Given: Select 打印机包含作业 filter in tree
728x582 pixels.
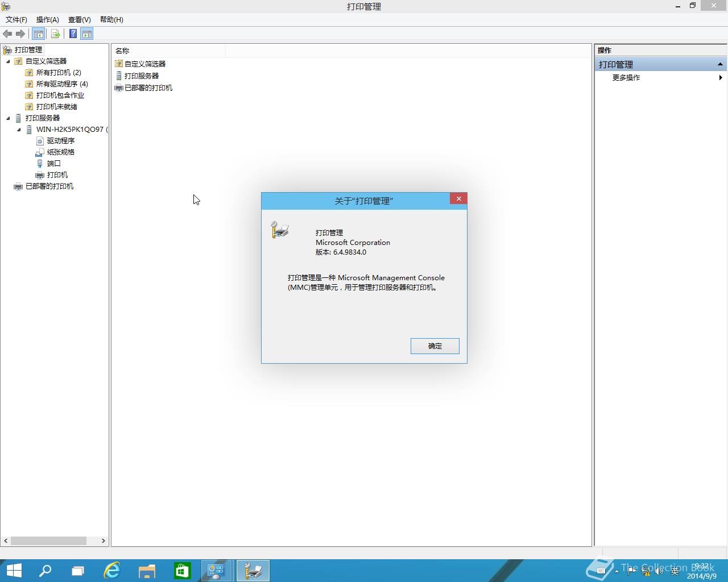Looking at the screenshot, I should click(x=60, y=95).
